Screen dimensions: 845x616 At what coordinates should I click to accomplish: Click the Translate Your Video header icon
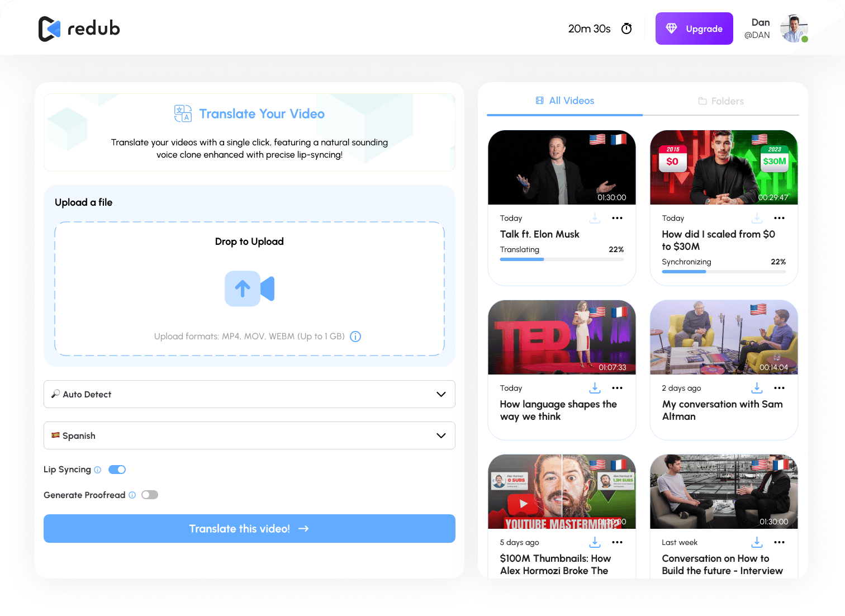pos(183,113)
